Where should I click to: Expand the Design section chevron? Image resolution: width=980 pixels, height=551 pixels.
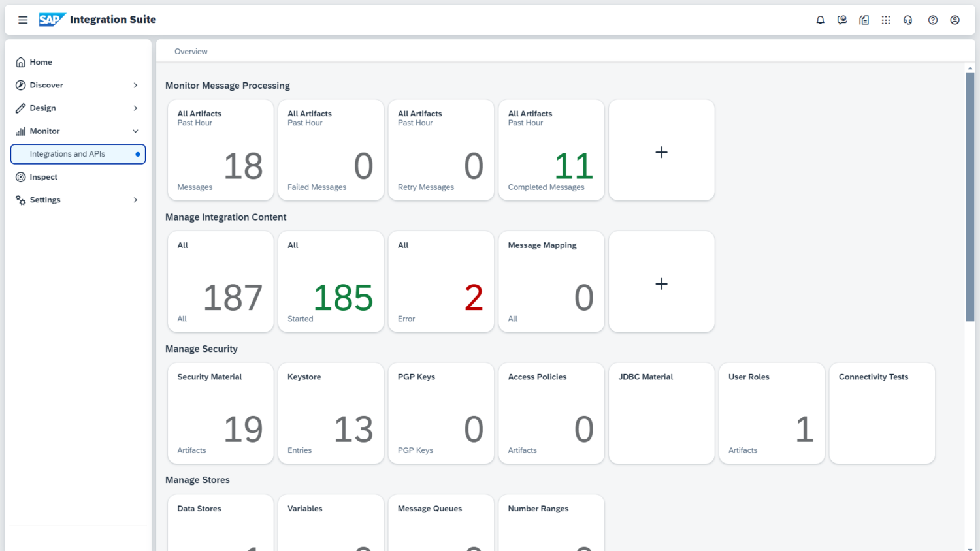click(135, 108)
